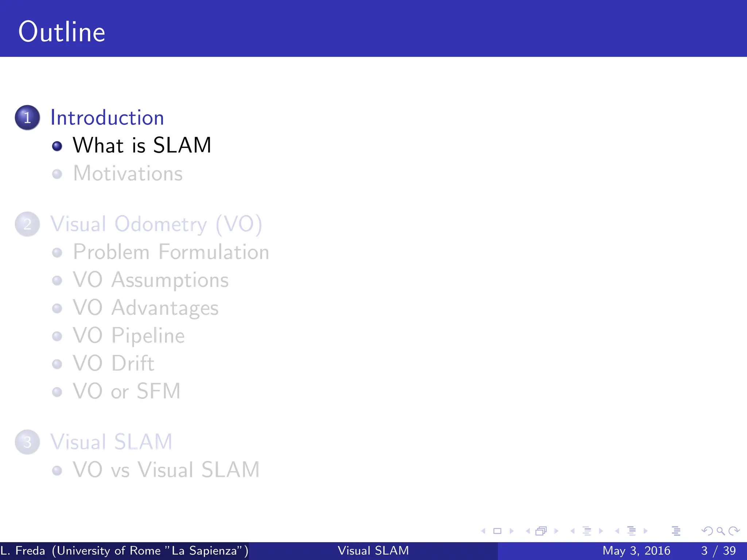Click the go back curved arrow
Screen dimensions: 747x560
point(707,531)
